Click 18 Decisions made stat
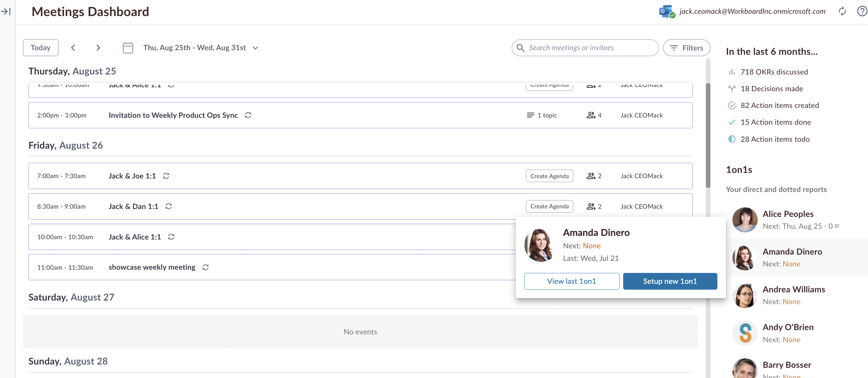This screenshot has height=378, width=868. point(771,89)
